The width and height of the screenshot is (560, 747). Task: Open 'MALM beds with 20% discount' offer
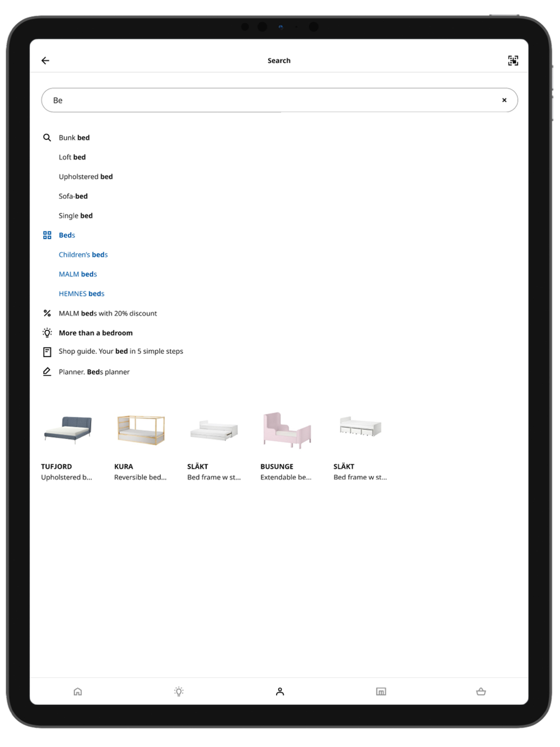tap(108, 314)
